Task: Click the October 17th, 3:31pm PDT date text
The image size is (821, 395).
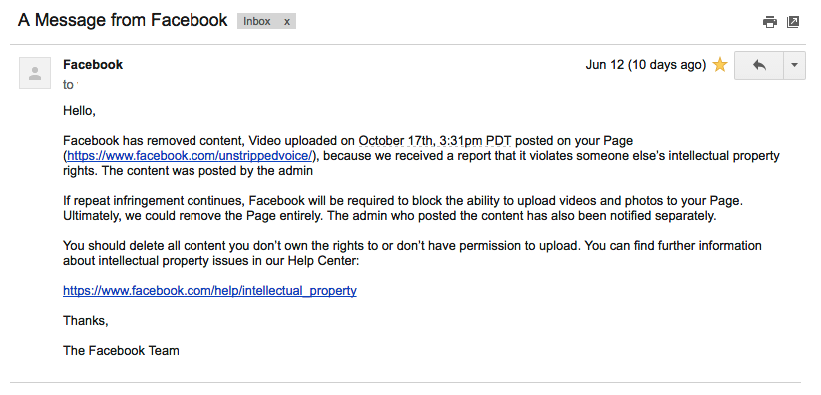Action: tap(435, 141)
